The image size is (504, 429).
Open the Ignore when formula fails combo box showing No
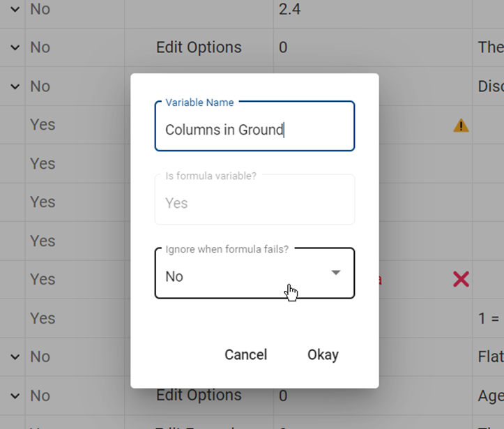[x=254, y=273]
